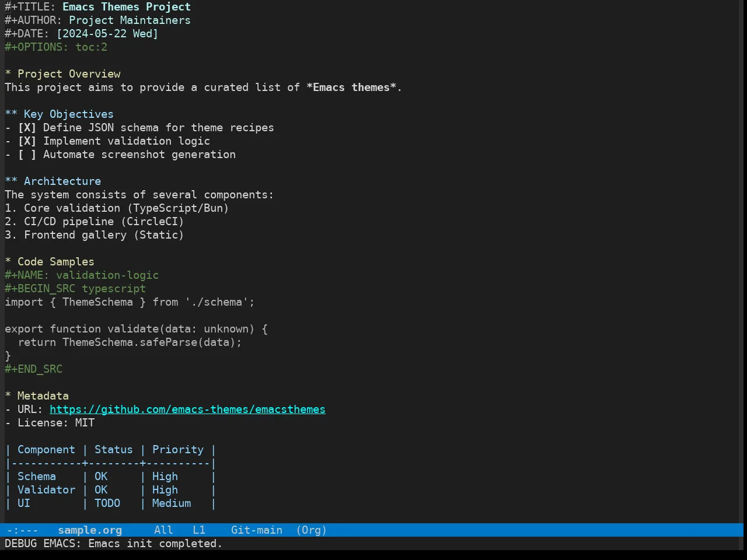Viewport: 747px width, 560px height.
Task: Click the '#+END_SRC' line
Action: click(33, 369)
